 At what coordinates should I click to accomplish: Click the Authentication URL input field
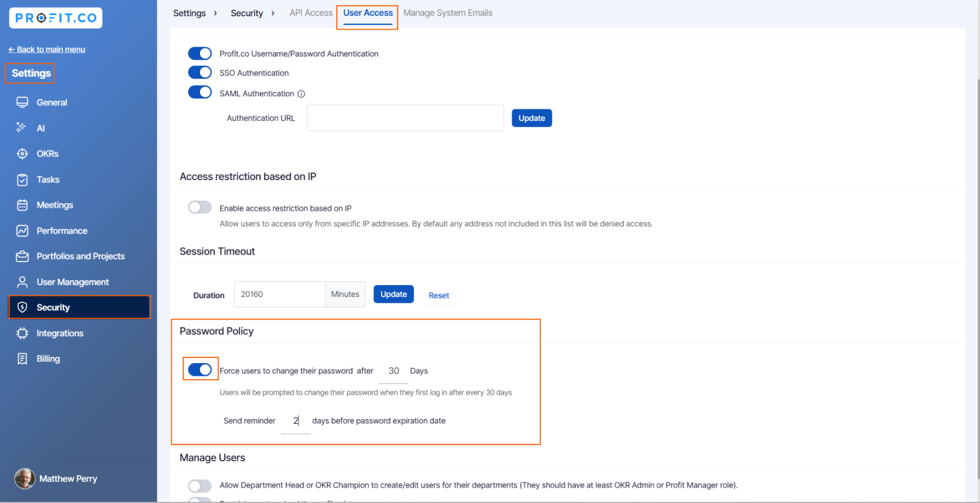[405, 118]
